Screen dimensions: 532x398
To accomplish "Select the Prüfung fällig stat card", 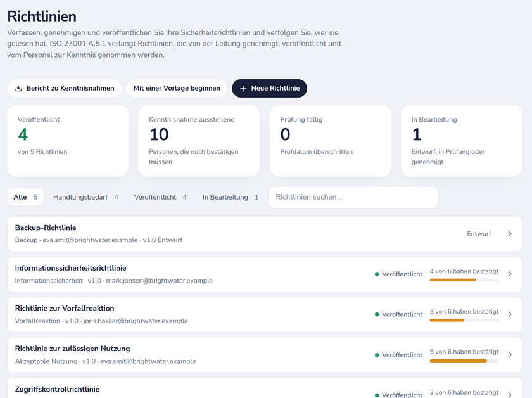I will (331, 141).
